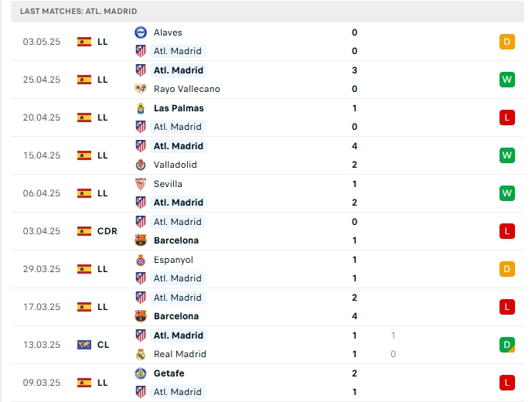Viewport: 532px width, 402px height.
Task: Click the Spain flag on the 17.03.25 match
Action: 84,307
